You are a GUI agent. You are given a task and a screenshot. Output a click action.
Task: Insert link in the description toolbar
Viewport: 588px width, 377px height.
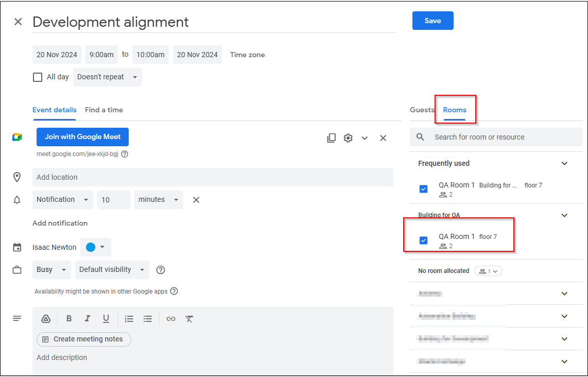171,319
